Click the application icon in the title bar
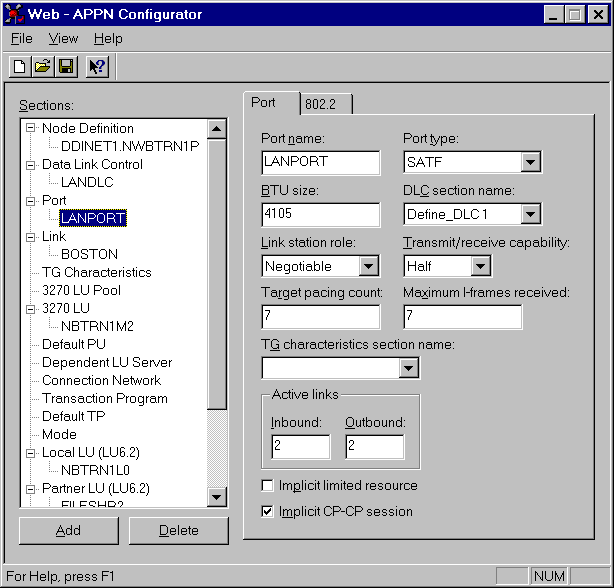Image resolution: width=614 pixels, height=588 pixels. click(x=16, y=14)
